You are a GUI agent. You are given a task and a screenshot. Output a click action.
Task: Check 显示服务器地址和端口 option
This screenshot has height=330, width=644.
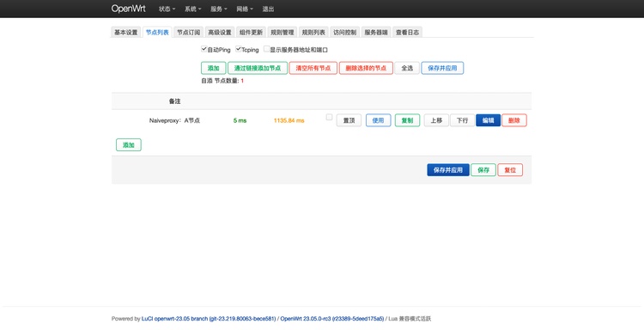pyautogui.click(x=266, y=49)
